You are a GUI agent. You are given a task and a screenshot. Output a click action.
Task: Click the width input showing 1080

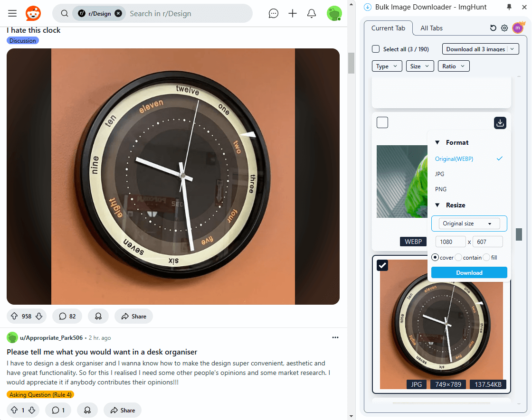click(x=450, y=242)
